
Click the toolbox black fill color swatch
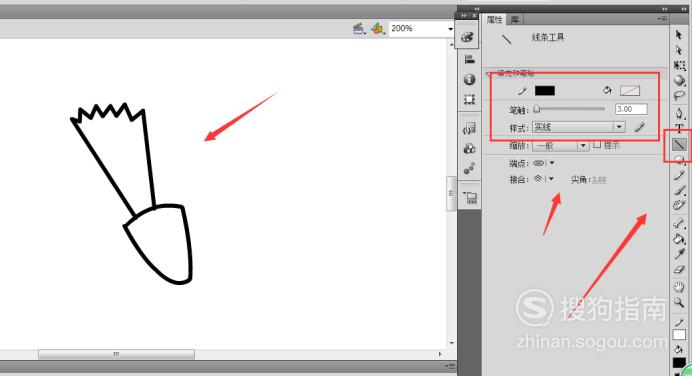[x=679, y=363]
